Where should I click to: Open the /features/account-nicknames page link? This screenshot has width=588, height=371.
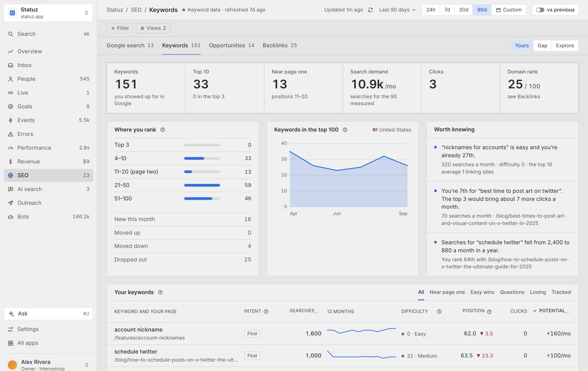[150, 338]
